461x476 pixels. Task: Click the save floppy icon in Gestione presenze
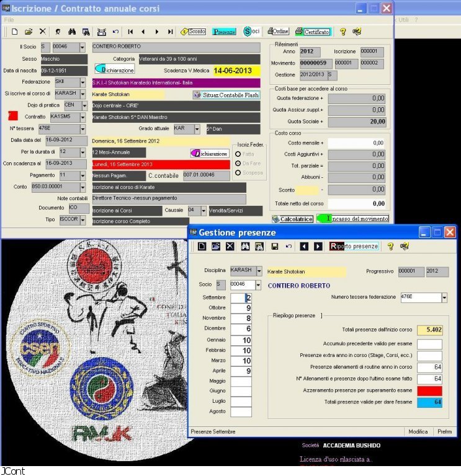click(x=275, y=246)
